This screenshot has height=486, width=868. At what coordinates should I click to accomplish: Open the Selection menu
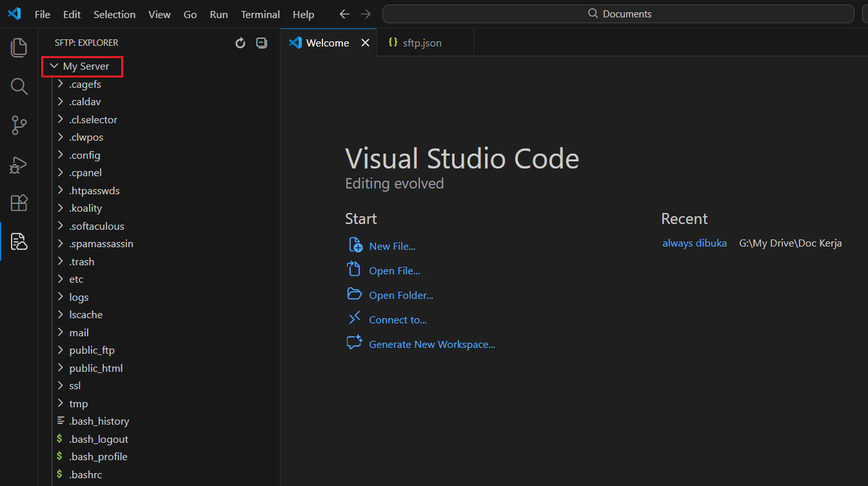[x=114, y=14]
